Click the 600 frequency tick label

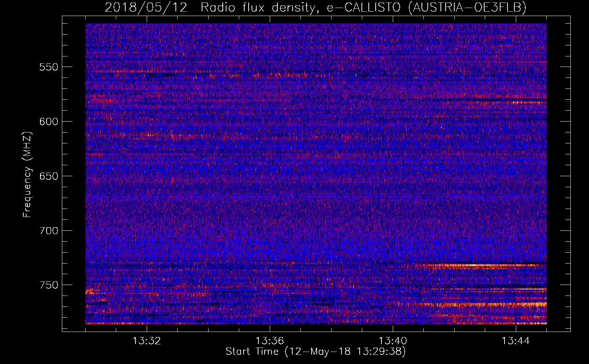[49, 122]
